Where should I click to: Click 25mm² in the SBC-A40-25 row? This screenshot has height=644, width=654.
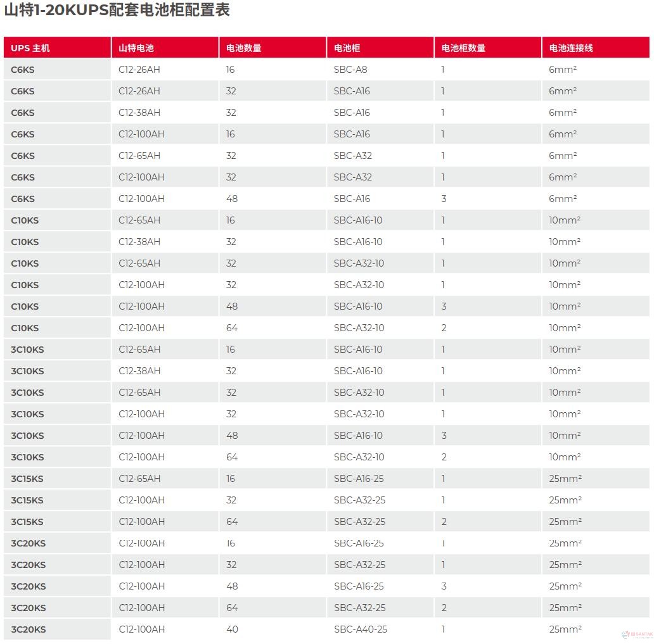click(565, 629)
